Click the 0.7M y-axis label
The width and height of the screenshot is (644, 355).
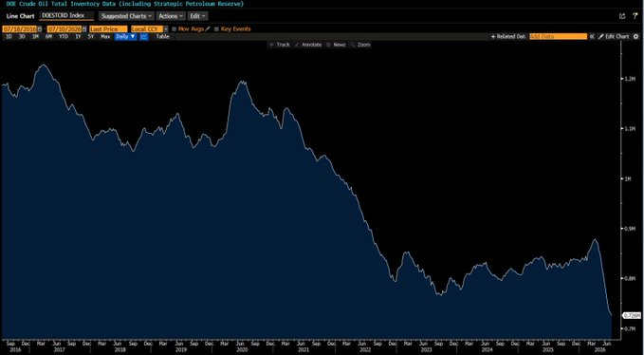(631, 329)
